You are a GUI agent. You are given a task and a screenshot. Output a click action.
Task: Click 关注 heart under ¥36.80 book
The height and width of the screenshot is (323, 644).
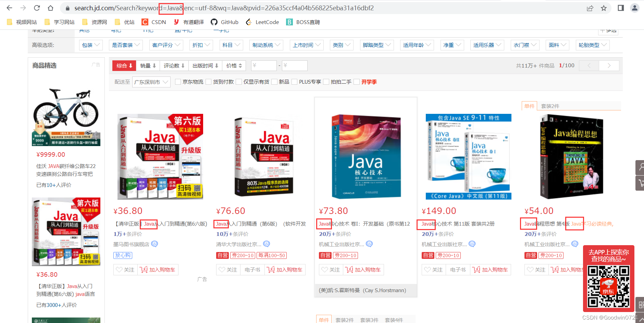point(125,270)
